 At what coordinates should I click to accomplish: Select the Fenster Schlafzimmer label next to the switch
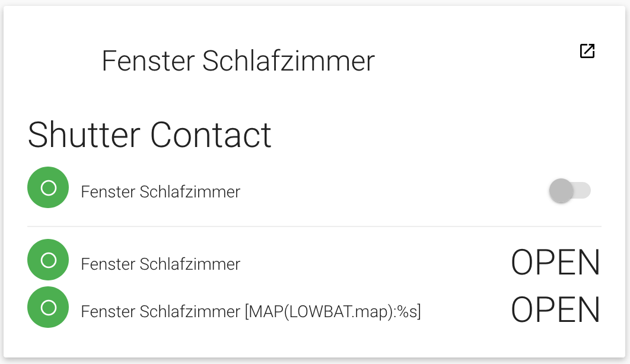coord(160,192)
